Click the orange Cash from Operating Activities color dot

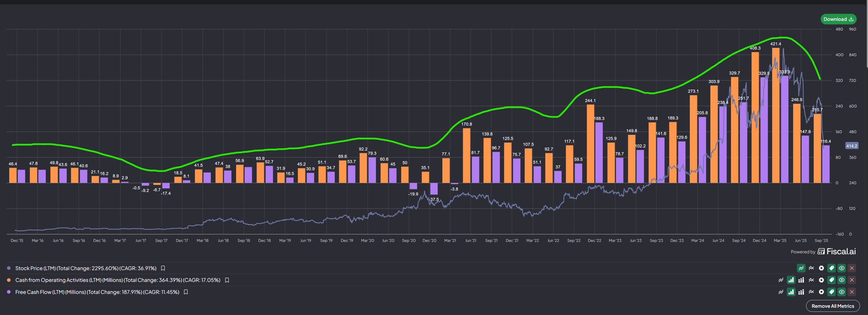pyautogui.click(x=9, y=280)
